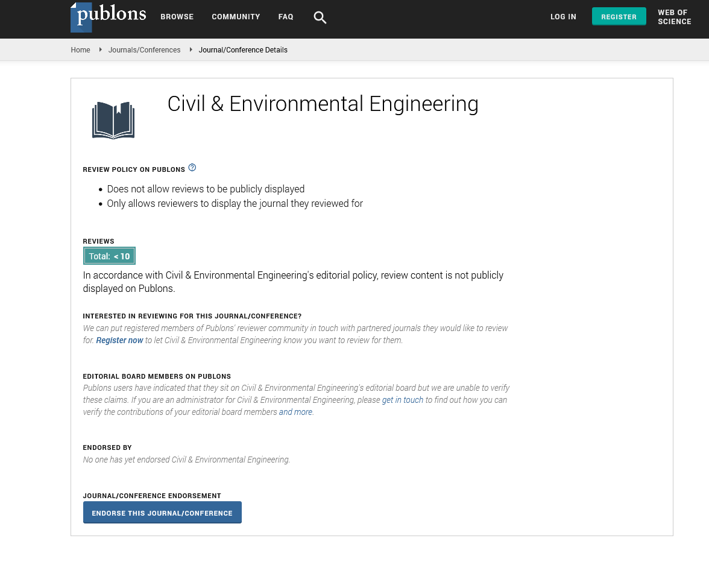Click the Journal/Conference Details breadcrumb
This screenshot has height=588, width=709.
(243, 50)
